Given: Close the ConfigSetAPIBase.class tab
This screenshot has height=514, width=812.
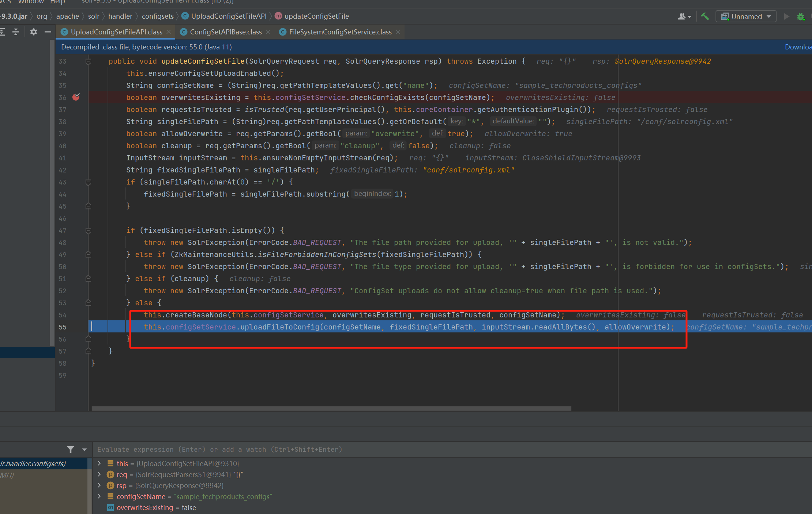Looking at the screenshot, I should tap(268, 32).
